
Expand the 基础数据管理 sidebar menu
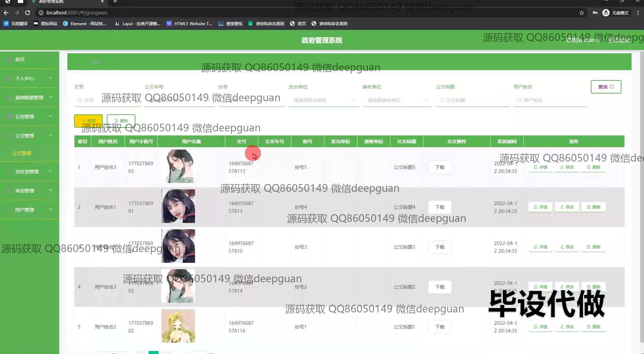[x=30, y=98]
